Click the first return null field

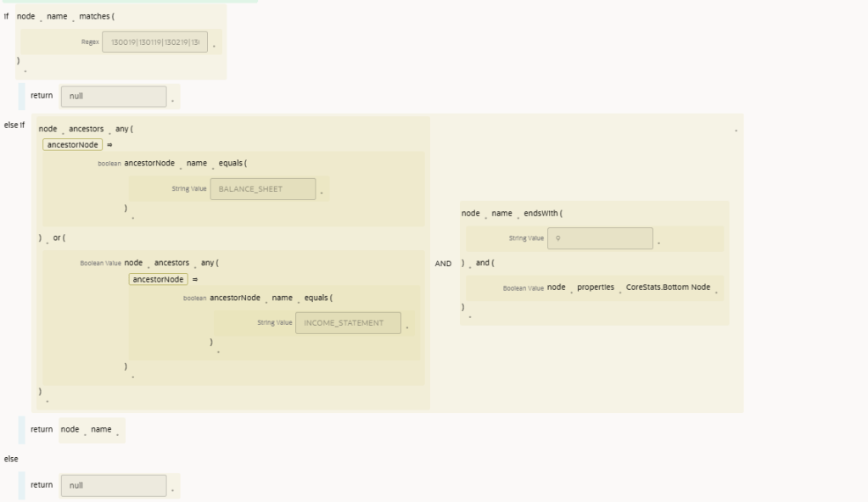tap(113, 97)
